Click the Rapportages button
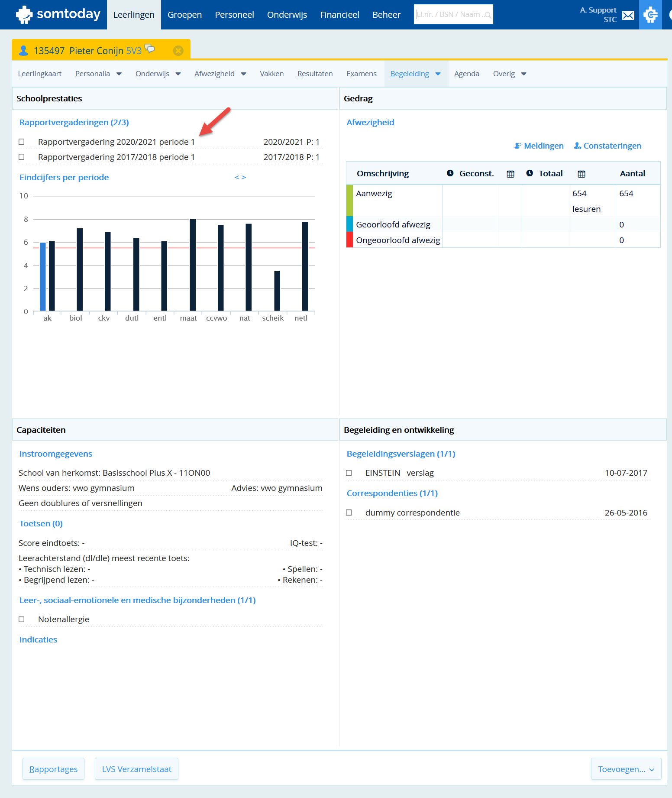Image resolution: width=672 pixels, height=798 pixels. (x=53, y=769)
